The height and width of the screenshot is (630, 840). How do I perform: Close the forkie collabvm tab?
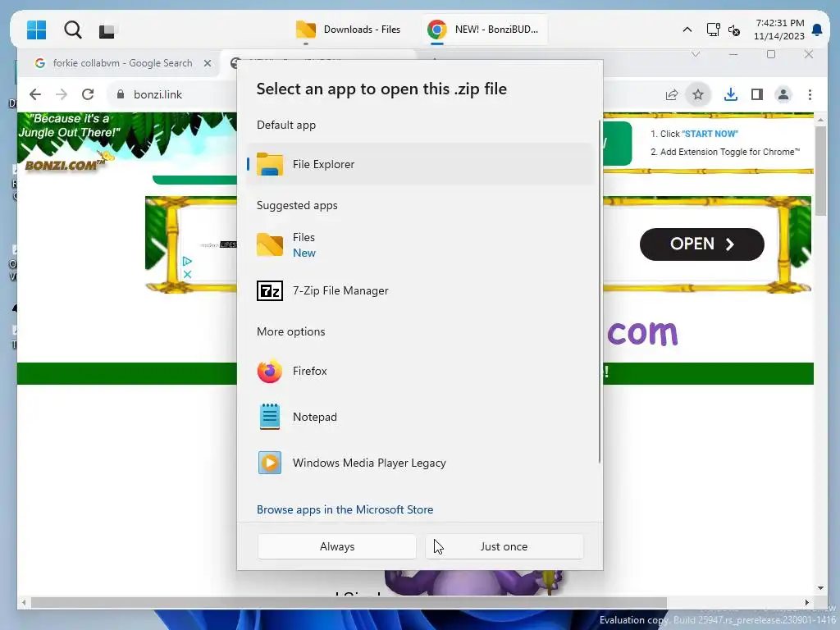[208, 63]
